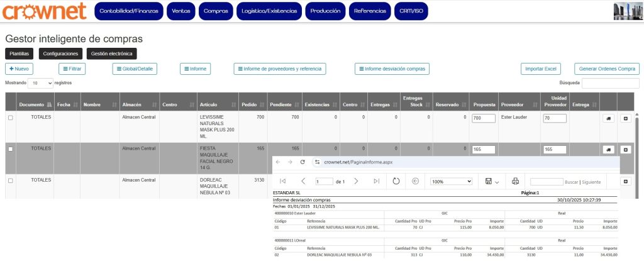
Task: Click the next page arrow in report
Action: [356, 181]
